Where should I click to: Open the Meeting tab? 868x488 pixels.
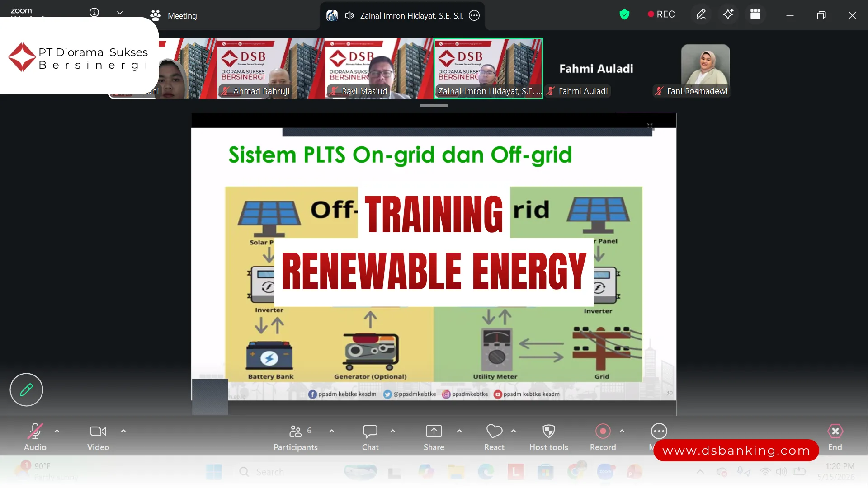tap(174, 15)
